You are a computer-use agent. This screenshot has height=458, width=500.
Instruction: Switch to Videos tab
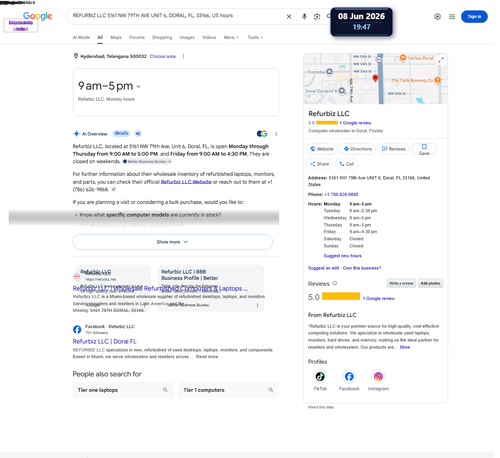(209, 37)
